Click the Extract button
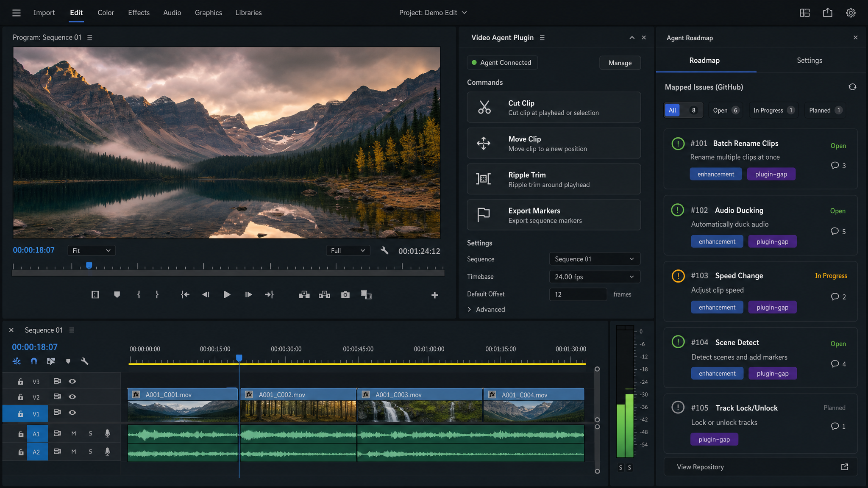The width and height of the screenshot is (868, 488). 324,294
